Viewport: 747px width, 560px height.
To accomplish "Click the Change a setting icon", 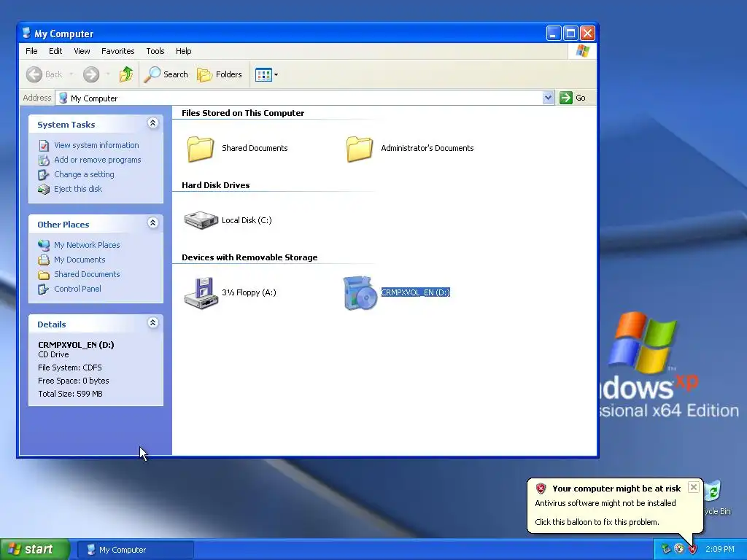I will pyautogui.click(x=43, y=175).
